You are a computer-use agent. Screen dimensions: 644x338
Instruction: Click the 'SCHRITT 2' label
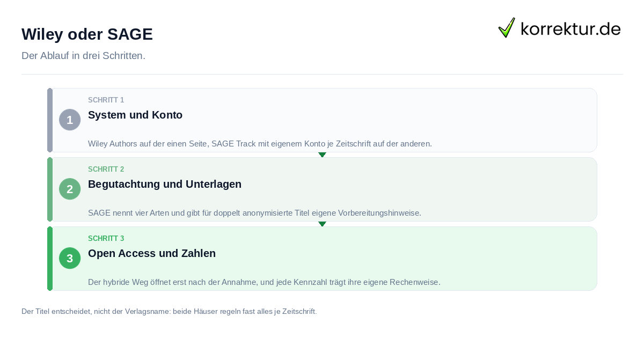(x=106, y=170)
